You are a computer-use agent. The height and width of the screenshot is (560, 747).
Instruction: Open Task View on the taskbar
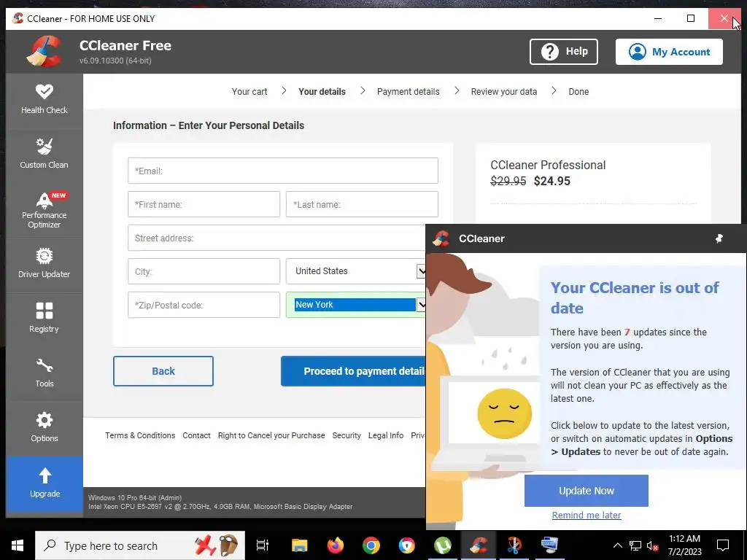(x=263, y=545)
